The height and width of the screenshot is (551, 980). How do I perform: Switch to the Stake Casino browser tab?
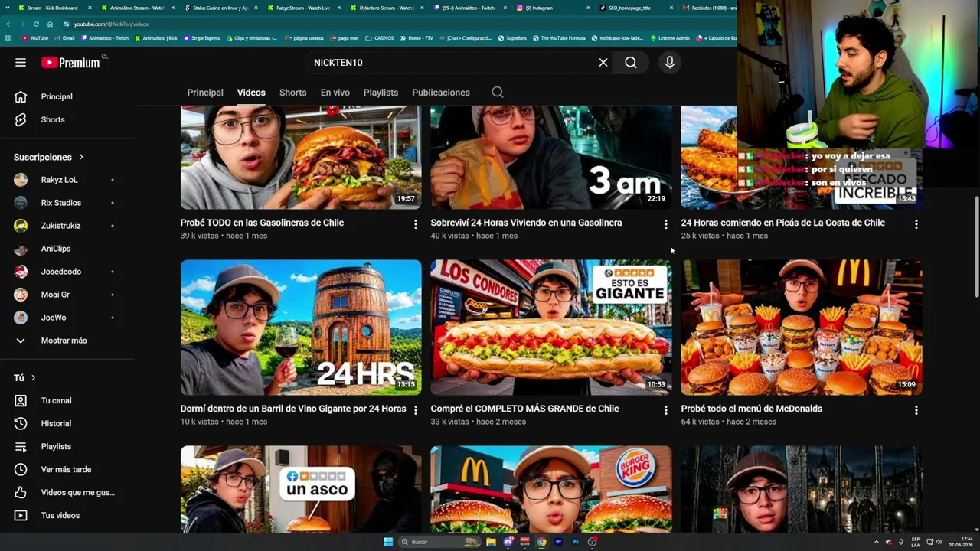[x=219, y=8]
